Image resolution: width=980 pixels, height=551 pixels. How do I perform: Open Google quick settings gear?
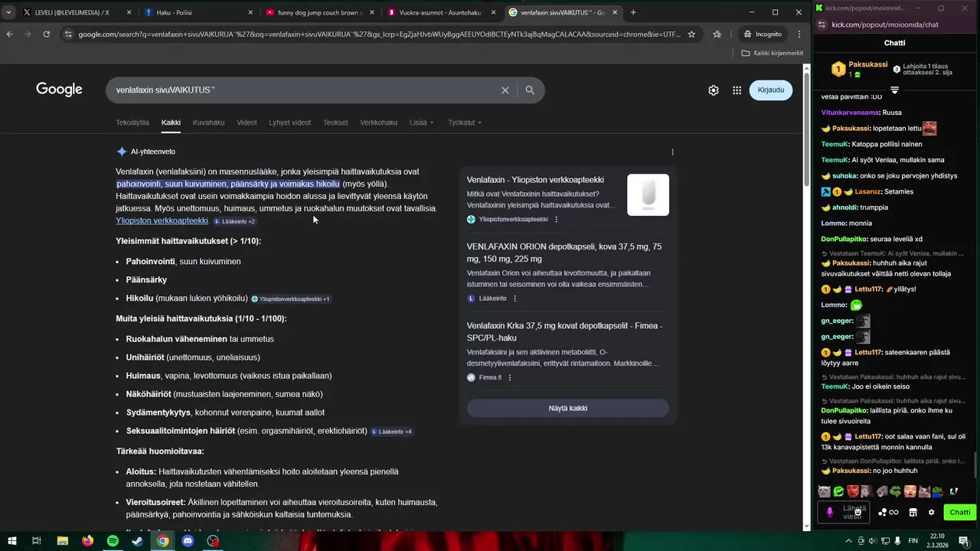714,90
